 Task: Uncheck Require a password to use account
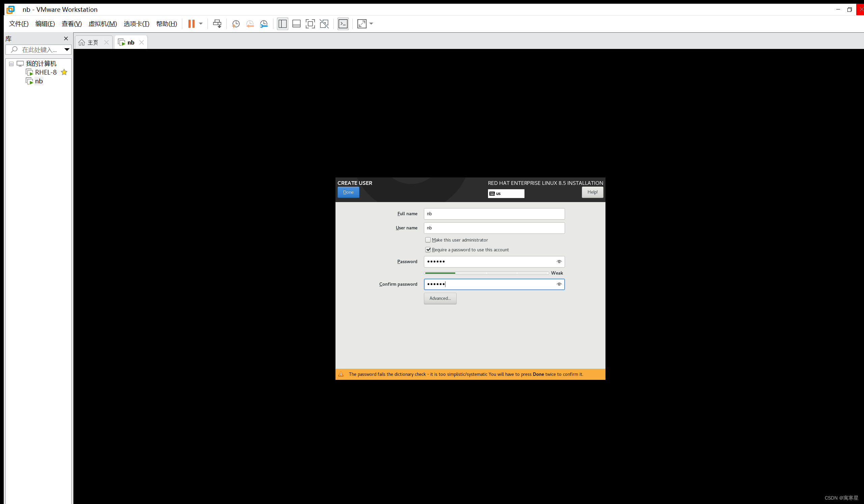428,250
